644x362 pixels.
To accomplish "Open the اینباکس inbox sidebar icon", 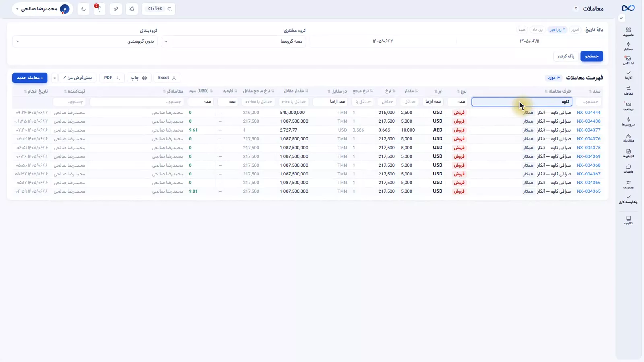I will pyautogui.click(x=628, y=60).
